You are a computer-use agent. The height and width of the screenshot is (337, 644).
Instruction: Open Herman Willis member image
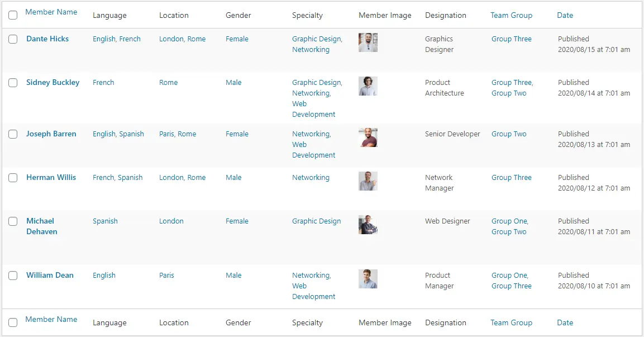pyautogui.click(x=368, y=181)
